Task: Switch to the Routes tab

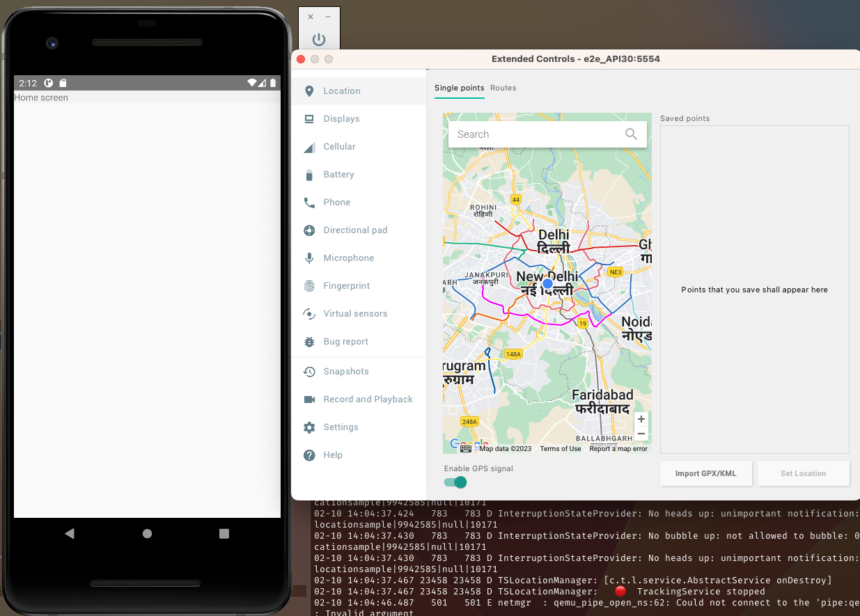Action: click(504, 88)
